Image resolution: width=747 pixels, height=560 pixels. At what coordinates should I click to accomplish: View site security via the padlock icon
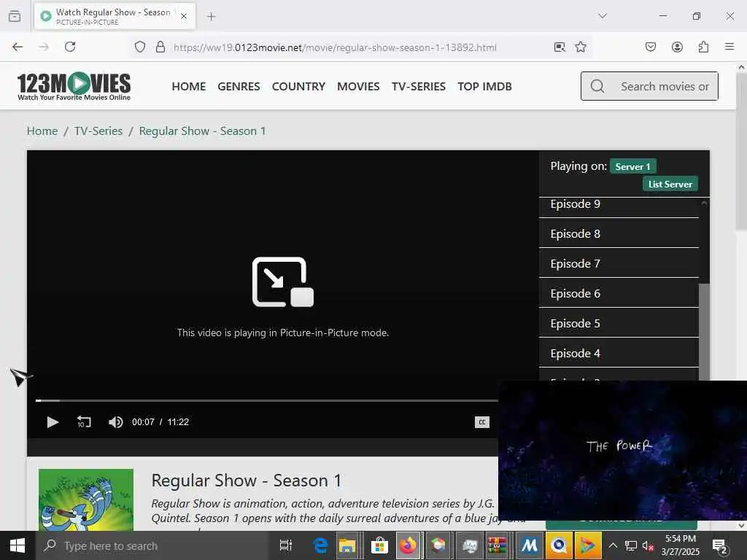click(x=160, y=47)
